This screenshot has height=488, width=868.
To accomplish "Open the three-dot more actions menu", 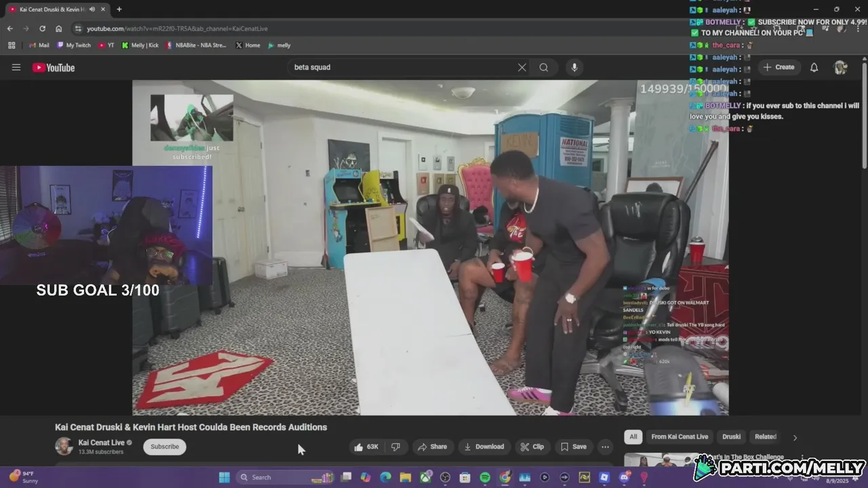I will [605, 447].
